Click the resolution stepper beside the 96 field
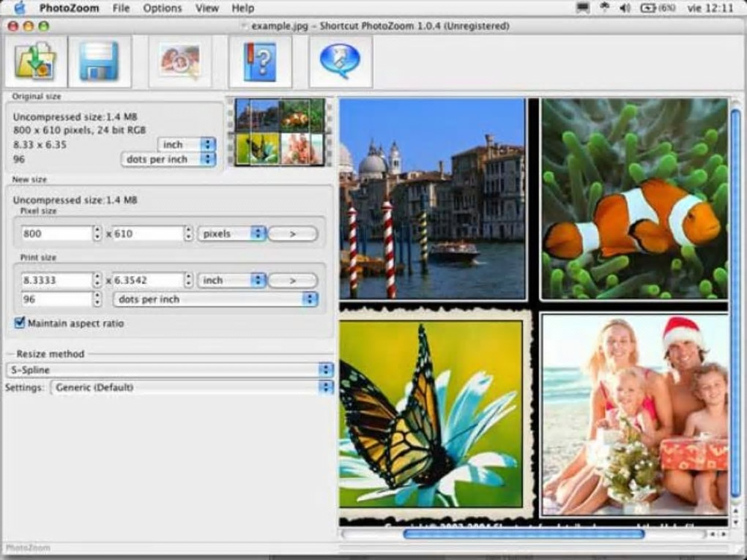This screenshot has height=560, width=747. (x=97, y=299)
